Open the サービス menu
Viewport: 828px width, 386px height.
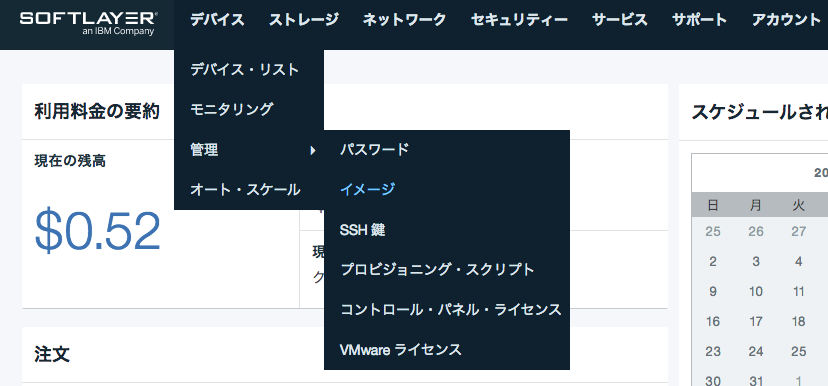[619, 20]
